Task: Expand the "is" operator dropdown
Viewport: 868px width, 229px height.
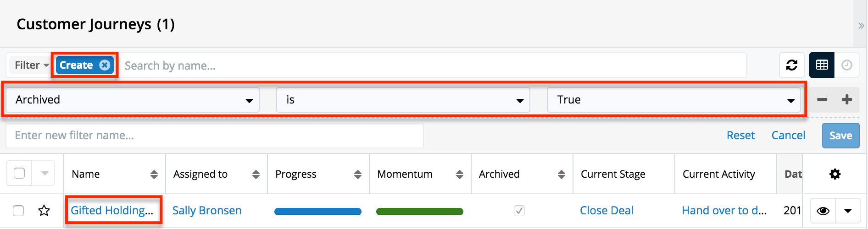Action: (x=403, y=100)
